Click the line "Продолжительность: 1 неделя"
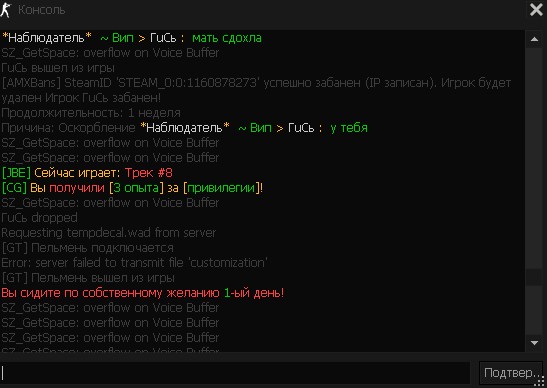547x388 pixels. click(91, 113)
